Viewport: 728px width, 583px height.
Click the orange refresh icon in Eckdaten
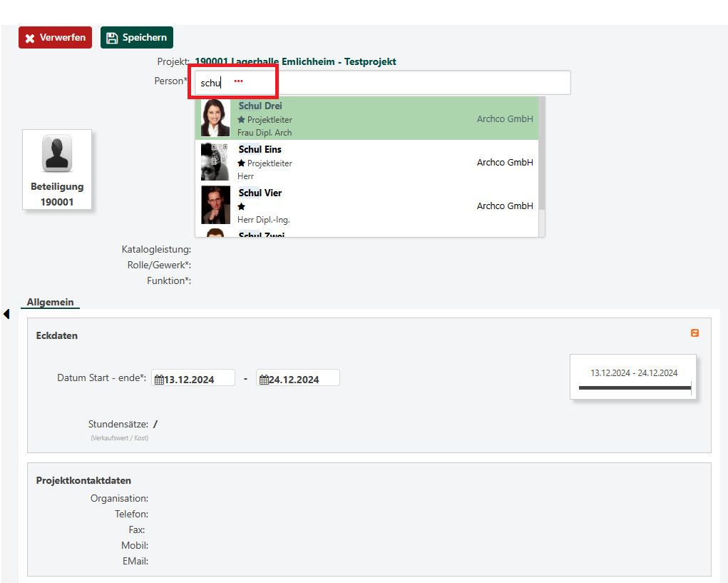[x=694, y=333]
